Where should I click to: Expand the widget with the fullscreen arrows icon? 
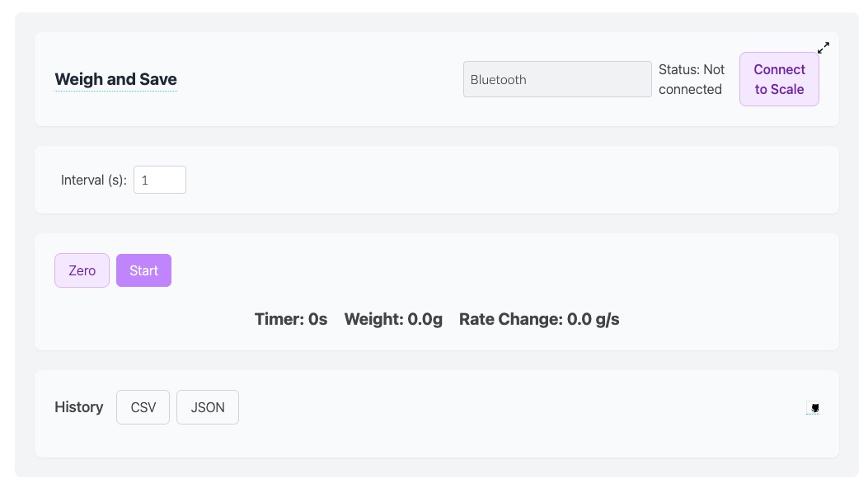coord(823,48)
